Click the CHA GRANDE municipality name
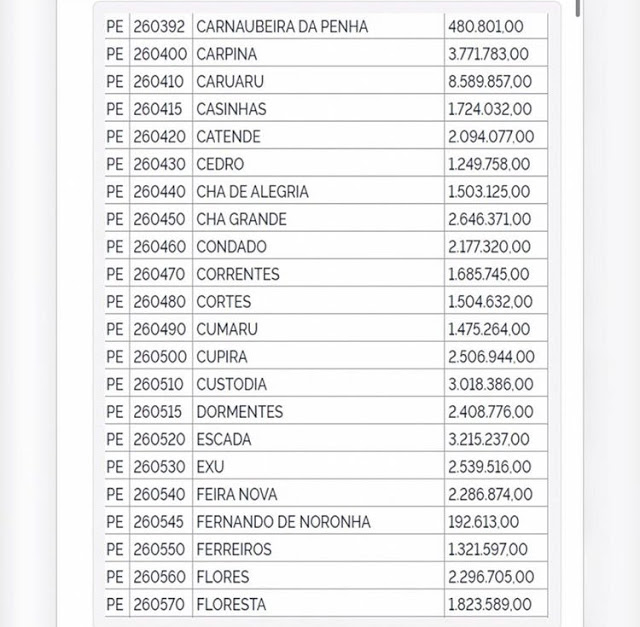This screenshot has width=640, height=627. pyautogui.click(x=241, y=219)
